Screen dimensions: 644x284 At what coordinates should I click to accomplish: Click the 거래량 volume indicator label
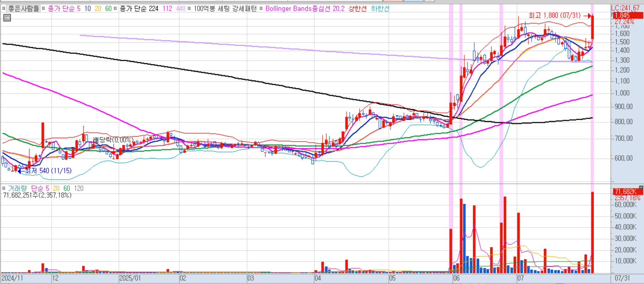(x=17, y=188)
